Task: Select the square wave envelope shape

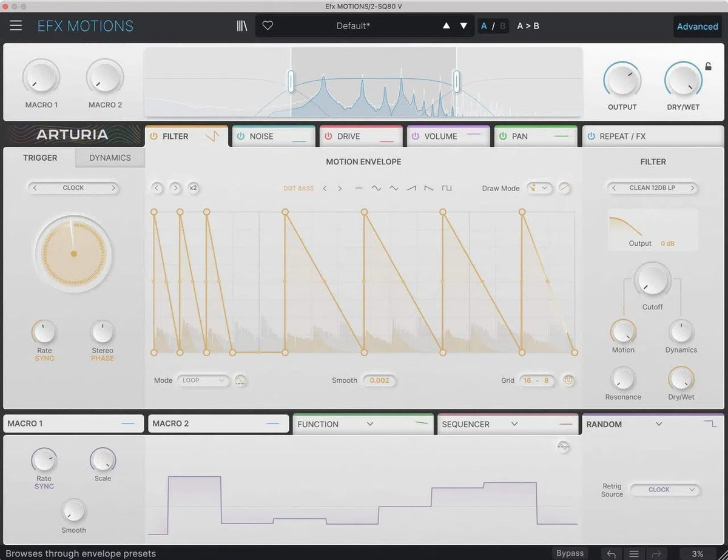Action: click(447, 188)
